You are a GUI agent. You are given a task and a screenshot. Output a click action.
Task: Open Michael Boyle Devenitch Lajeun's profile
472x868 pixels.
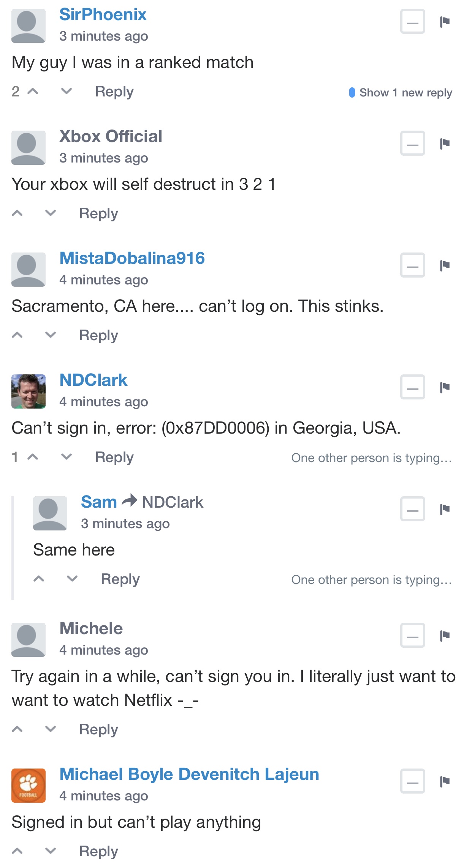click(x=189, y=774)
